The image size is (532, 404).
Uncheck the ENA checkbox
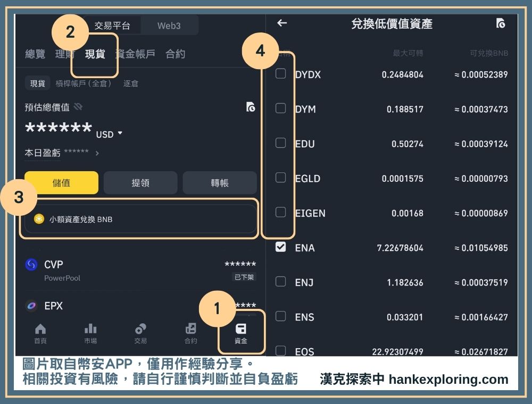pyautogui.click(x=280, y=247)
